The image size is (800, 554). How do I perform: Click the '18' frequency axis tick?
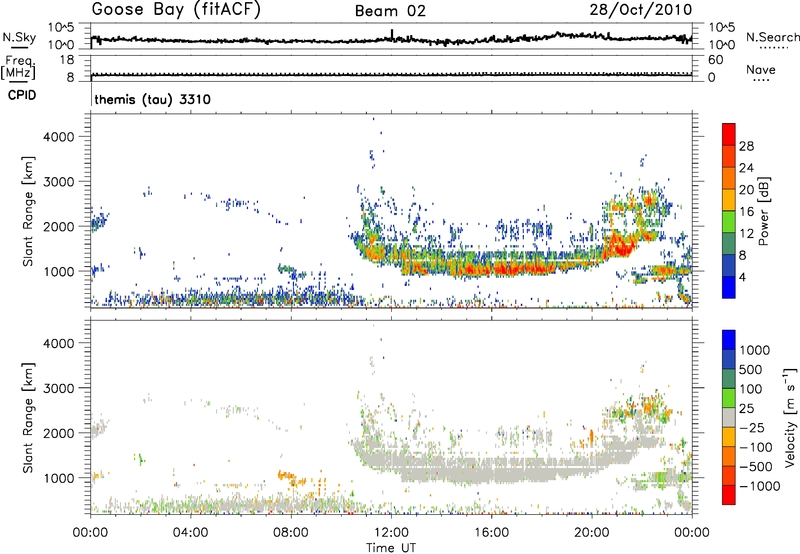pyautogui.click(x=67, y=60)
